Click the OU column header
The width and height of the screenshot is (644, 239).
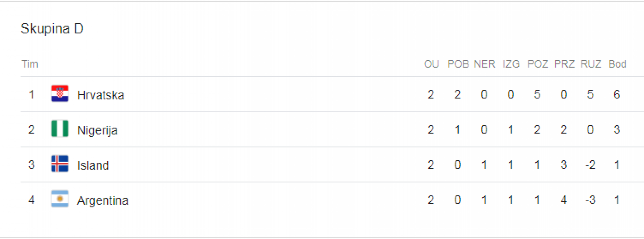point(431,64)
